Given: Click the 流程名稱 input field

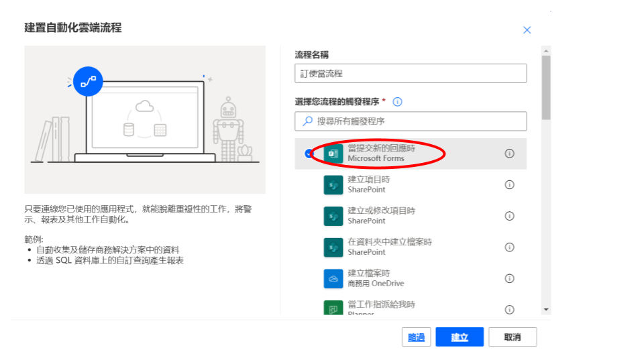Looking at the screenshot, I should tap(411, 74).
